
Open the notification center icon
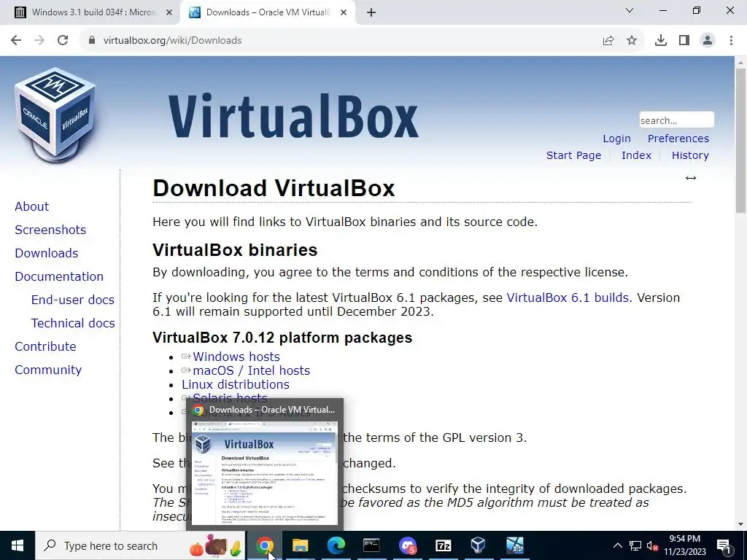[x=724, y=545]
